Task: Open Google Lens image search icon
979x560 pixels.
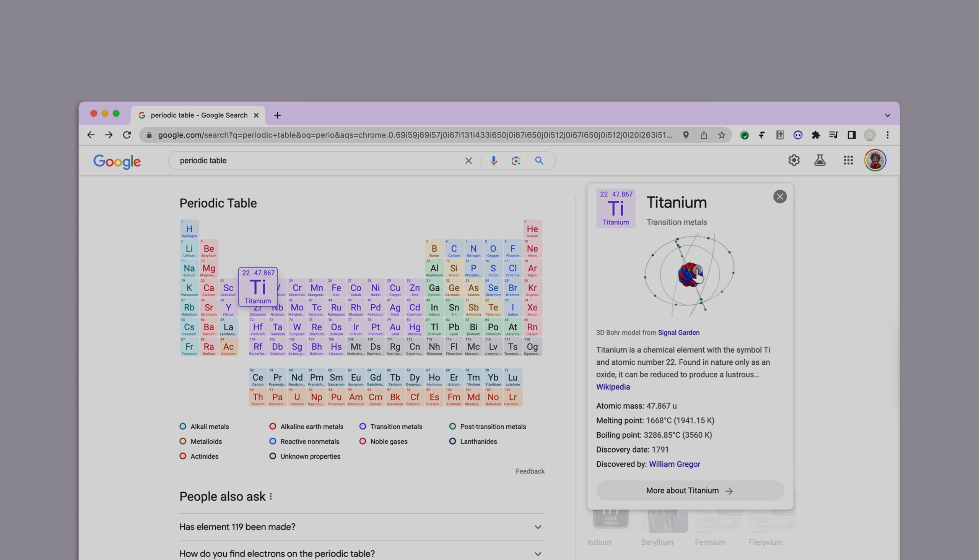Action: [x=516, y=161]
